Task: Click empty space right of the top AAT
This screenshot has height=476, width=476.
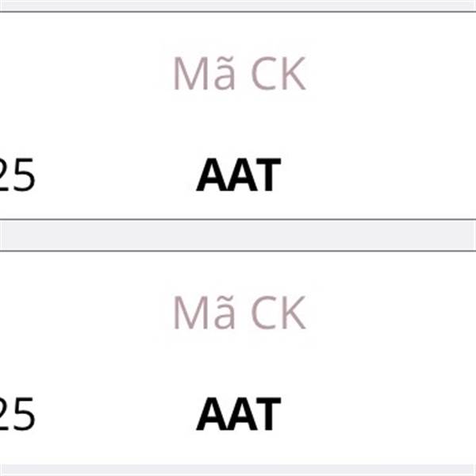Action: pyautogui.click(x=381, y=176)
